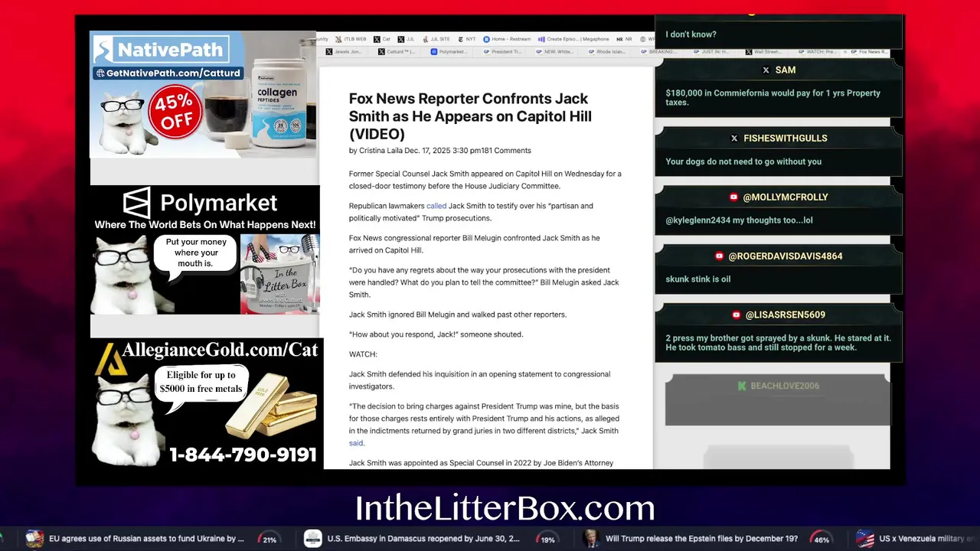Screen dimensions: 980x551
Task: Close the Fox News R... tab
Action: click(845, 52)
